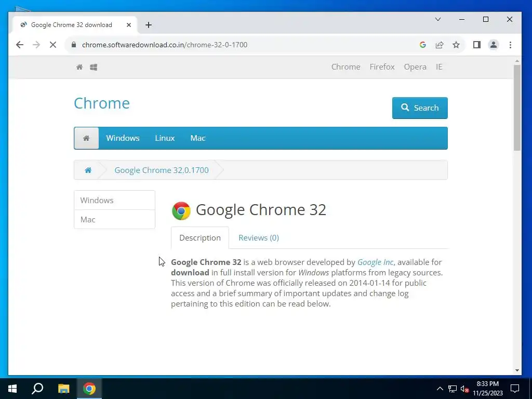Select Linux in the blue navbar
Screen dimensions: 532x399
[165, 138]
